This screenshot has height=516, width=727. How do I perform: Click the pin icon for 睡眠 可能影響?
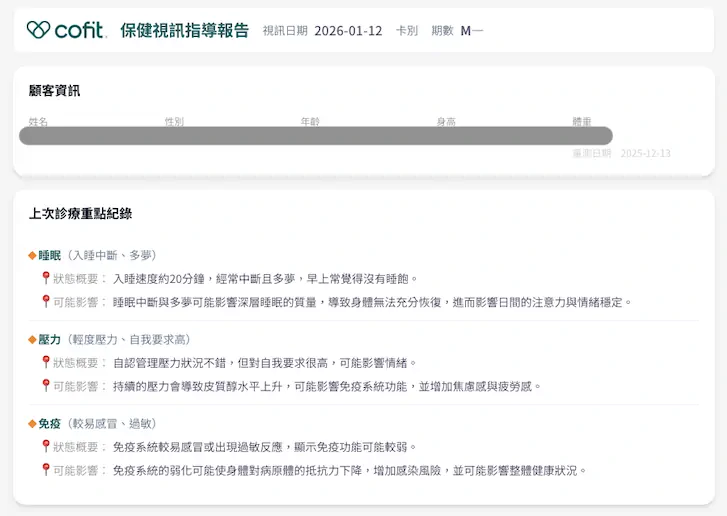45,301
